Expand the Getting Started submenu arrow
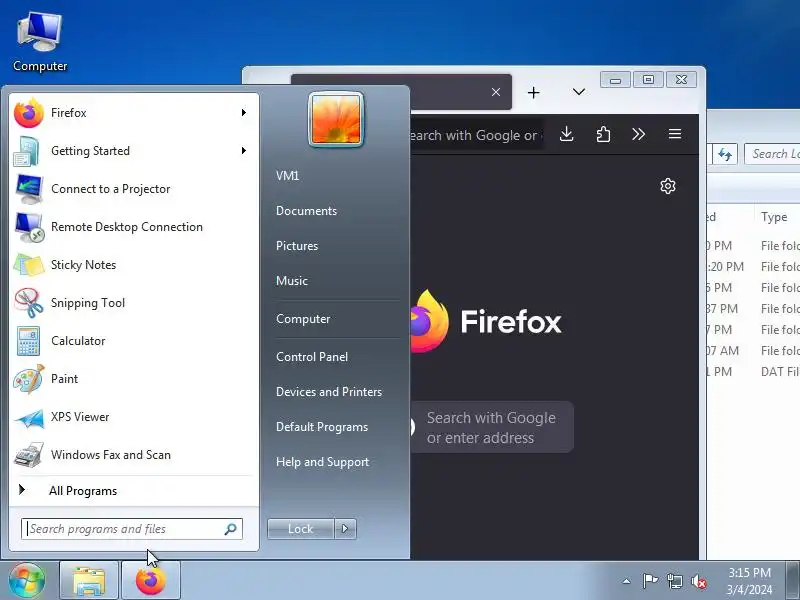Viewport: 800px width, 600px height. coord(244,151)
